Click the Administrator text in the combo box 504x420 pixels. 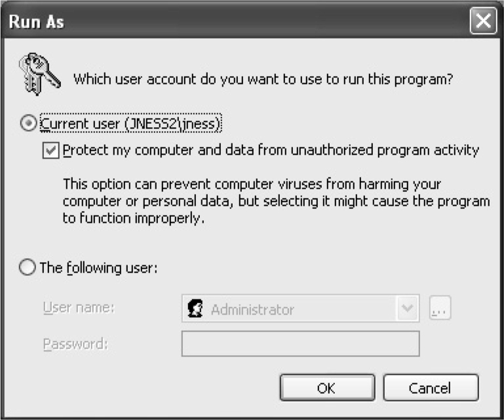pyautogui.click(x=252, y=309)
